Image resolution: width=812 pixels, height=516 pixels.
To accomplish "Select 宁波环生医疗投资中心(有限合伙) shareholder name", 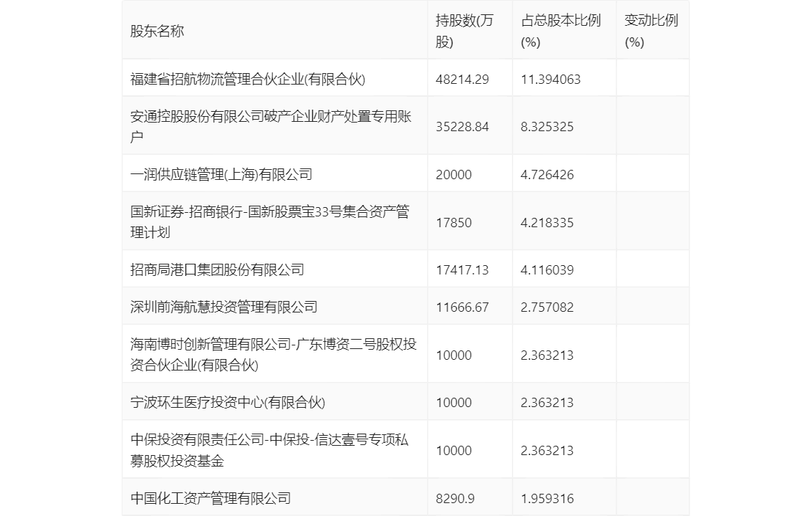I will tap(227, 403).
